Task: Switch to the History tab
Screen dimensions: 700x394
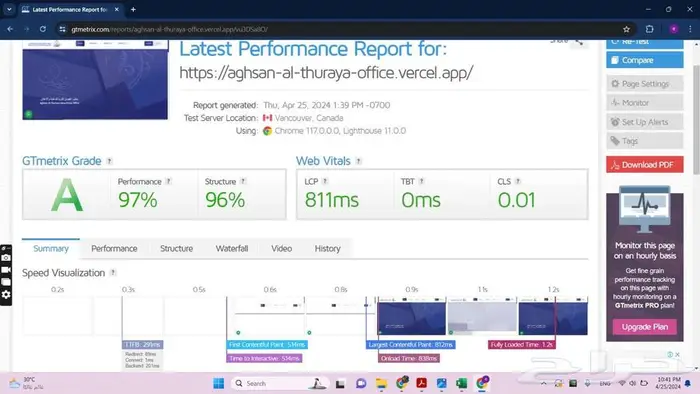Action: (327, 249)
